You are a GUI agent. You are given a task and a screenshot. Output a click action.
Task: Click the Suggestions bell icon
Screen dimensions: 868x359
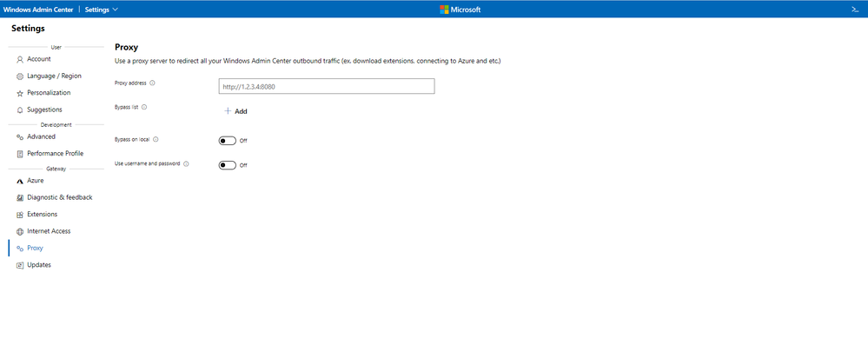(x=20, y=110)
